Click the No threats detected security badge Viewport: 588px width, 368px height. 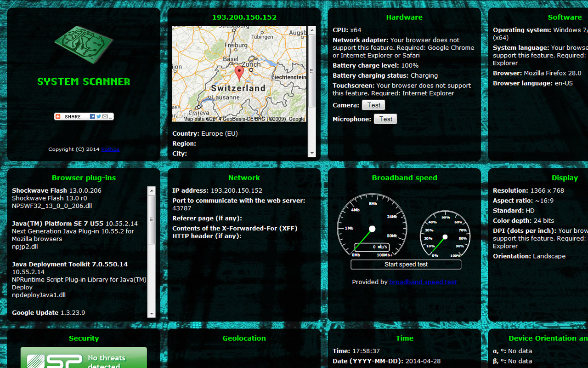tap(84, 359)
